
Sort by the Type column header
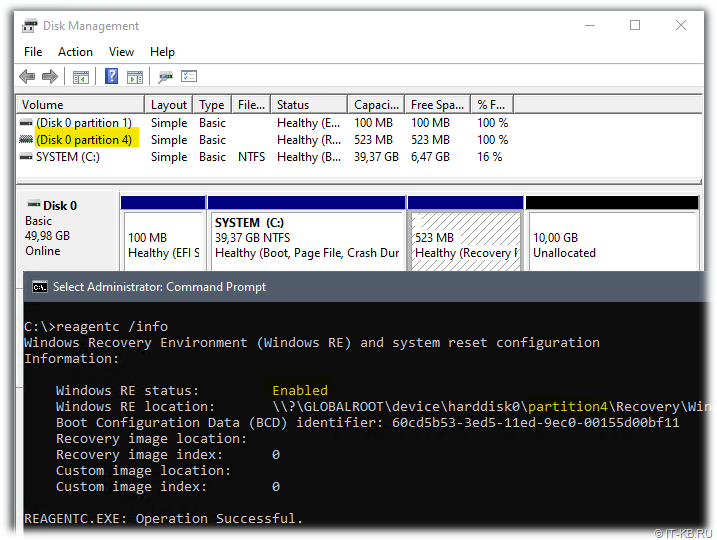(212, 105)
